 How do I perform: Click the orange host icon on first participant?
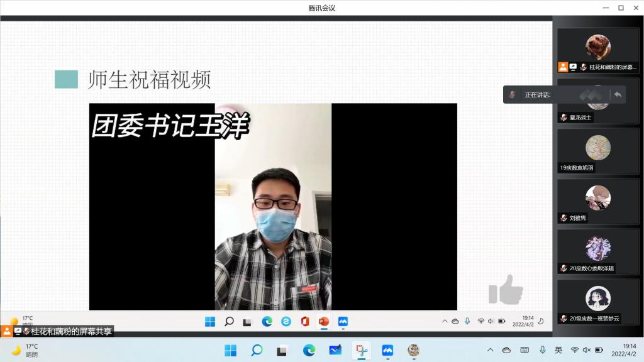coord(563,67)
